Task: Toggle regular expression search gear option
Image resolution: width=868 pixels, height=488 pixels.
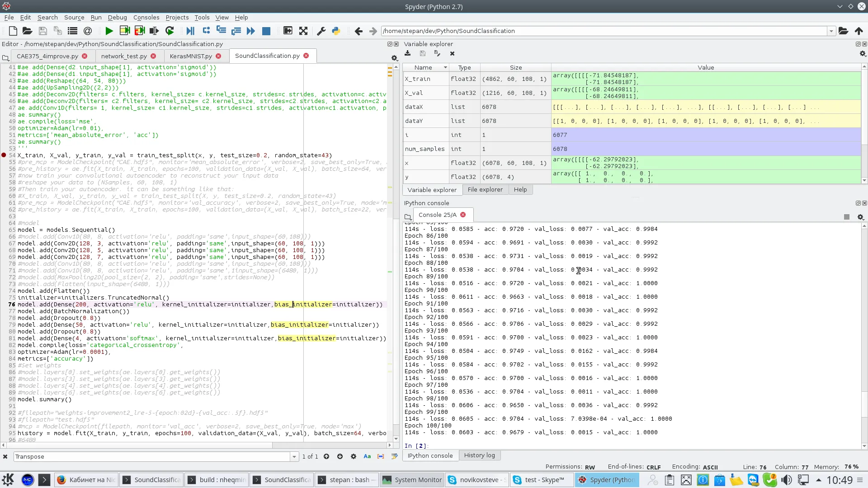Action: tap(354, 456)
